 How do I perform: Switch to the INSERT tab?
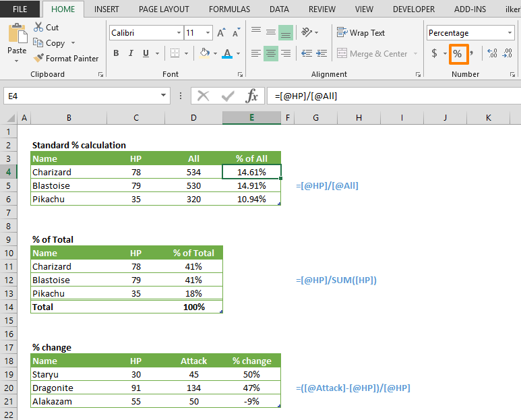(106, 9)
